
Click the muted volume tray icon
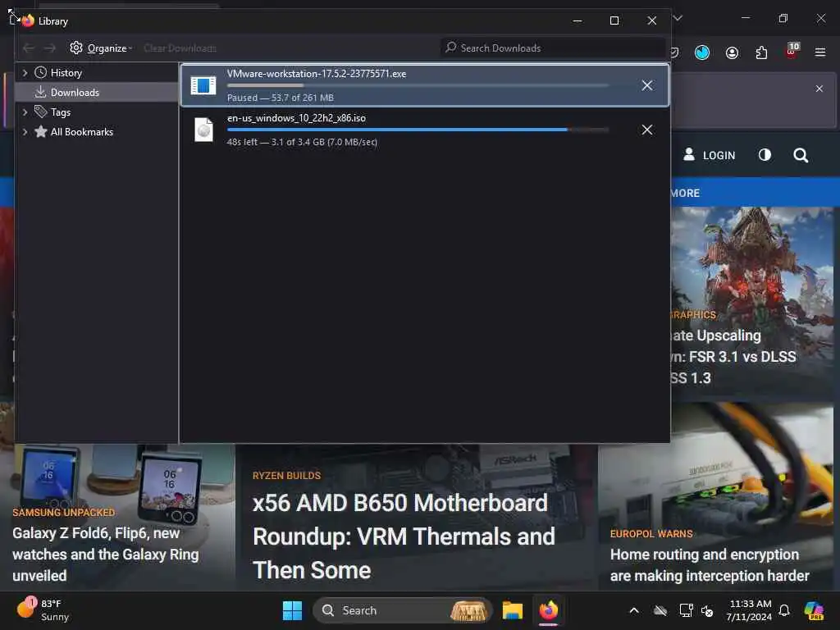pyautogui.click(x=707, y=611)
